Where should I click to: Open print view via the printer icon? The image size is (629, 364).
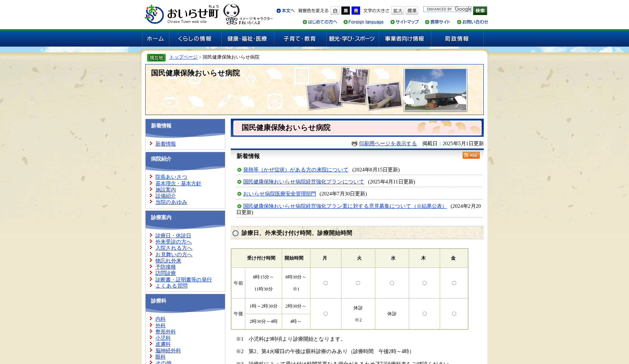pyautogui.click(x=354, y=143)
